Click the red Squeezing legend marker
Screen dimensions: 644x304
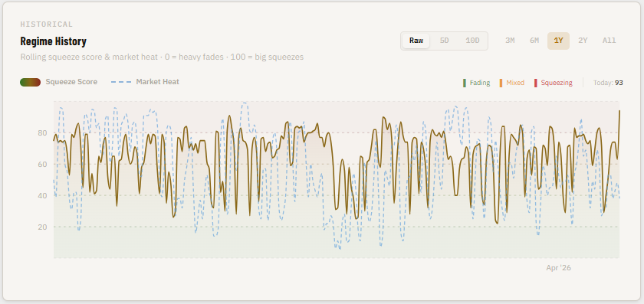click(x=536, y=83)
